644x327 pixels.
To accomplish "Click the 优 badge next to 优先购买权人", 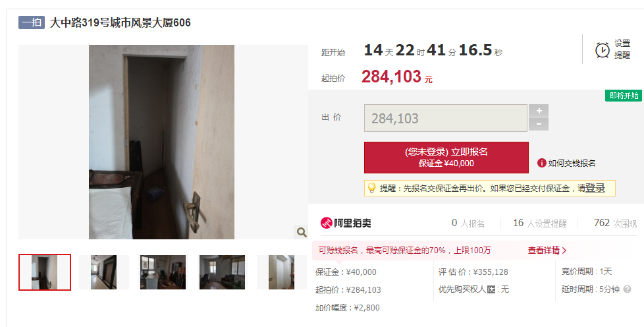I will tap(491, 289).
